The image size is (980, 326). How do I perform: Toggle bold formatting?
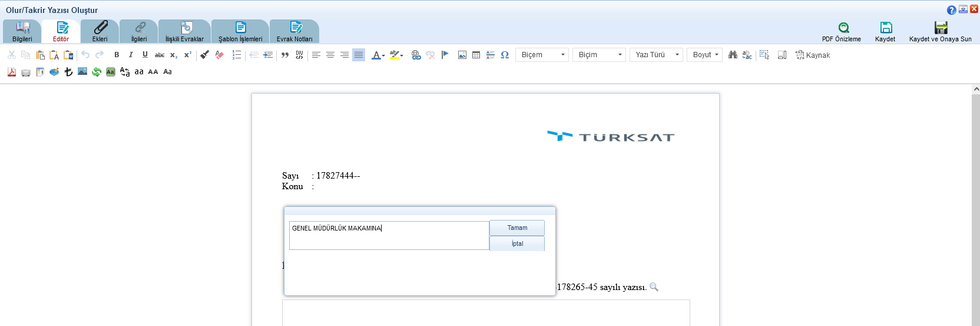point(117,55)
